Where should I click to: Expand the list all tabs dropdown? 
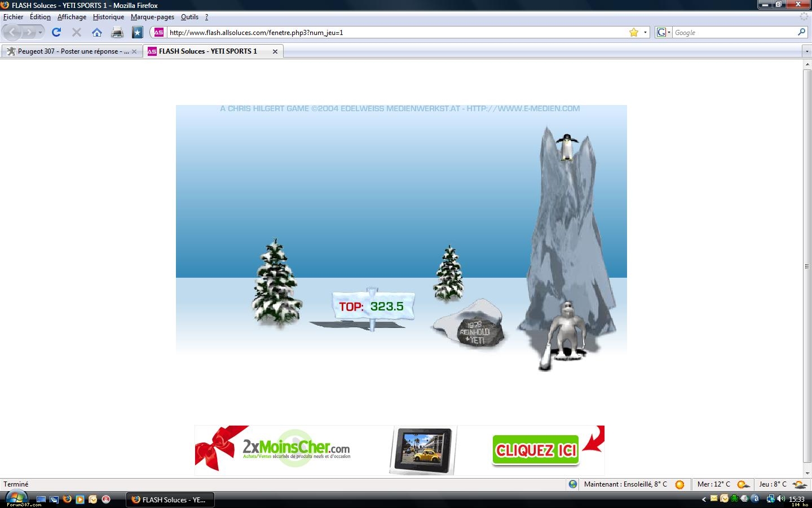(x=807, y=51)
